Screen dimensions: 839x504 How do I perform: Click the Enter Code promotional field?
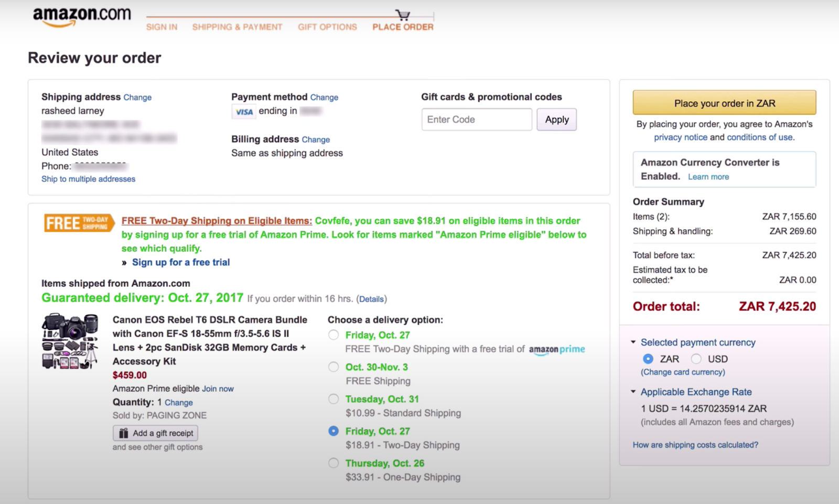coord(476,119)
